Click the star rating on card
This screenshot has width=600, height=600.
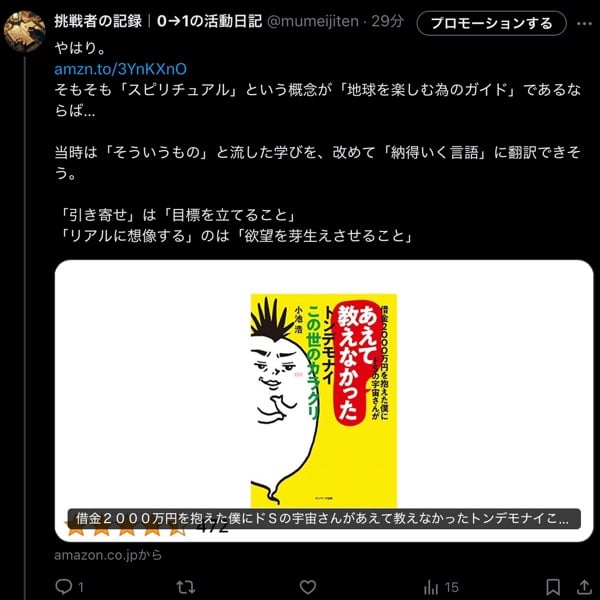(126, 528)
